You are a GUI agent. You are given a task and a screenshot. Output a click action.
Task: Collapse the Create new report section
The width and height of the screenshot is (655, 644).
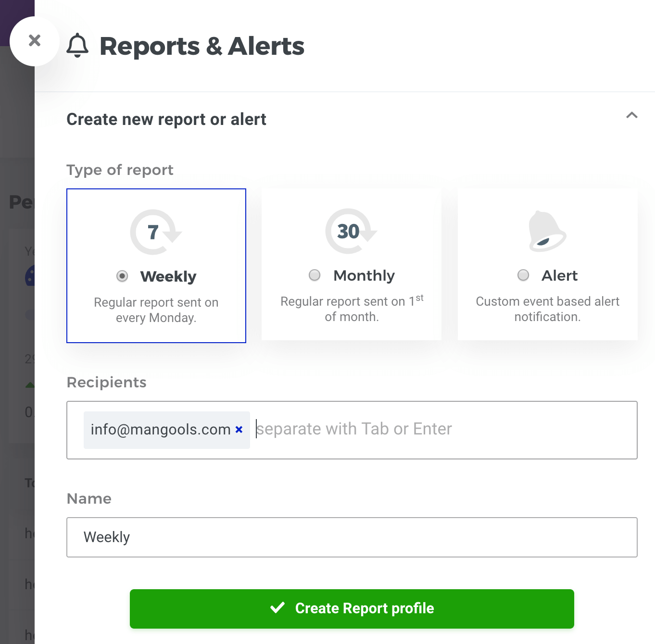631,115
